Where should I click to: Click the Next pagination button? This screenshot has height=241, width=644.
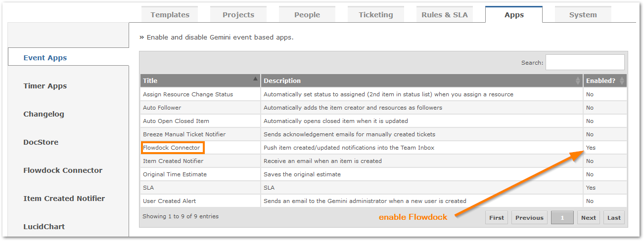click(589, 218)
